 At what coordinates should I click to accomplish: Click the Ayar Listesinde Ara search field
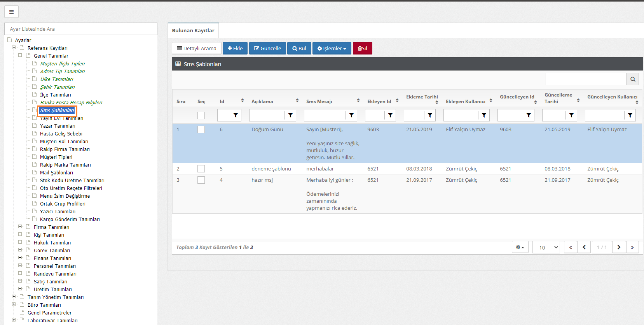(x=81, y=29)
